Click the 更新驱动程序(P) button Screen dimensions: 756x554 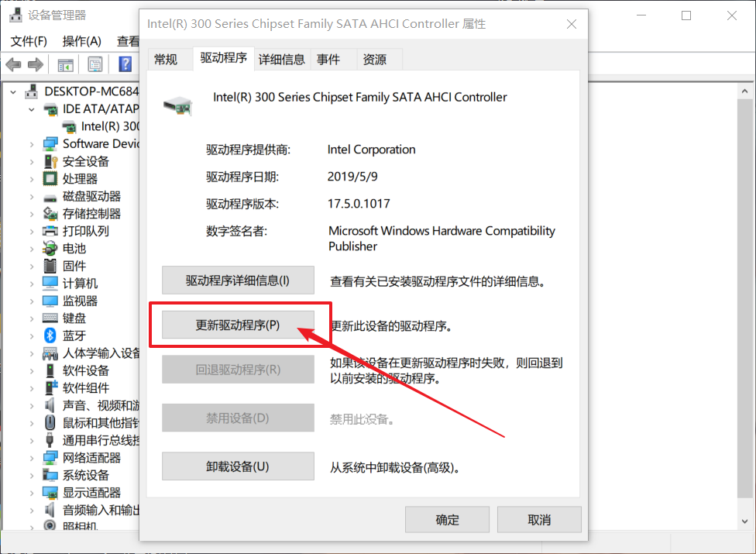238,325
